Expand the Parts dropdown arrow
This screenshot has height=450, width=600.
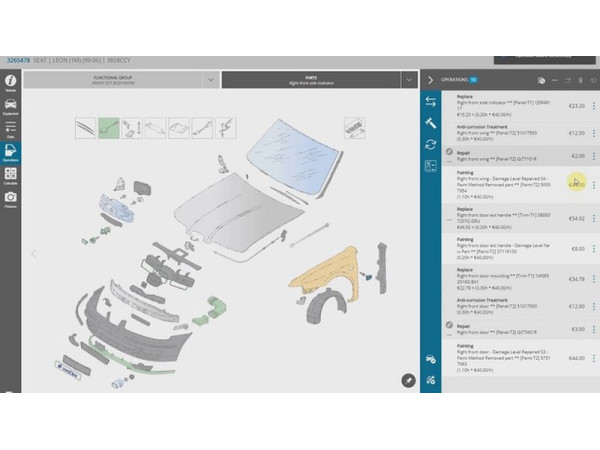click(409, 79)
